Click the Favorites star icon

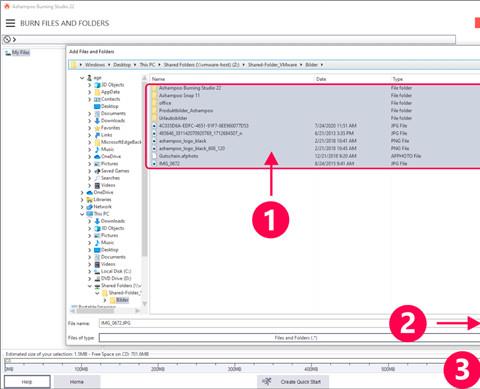[97, 128]
